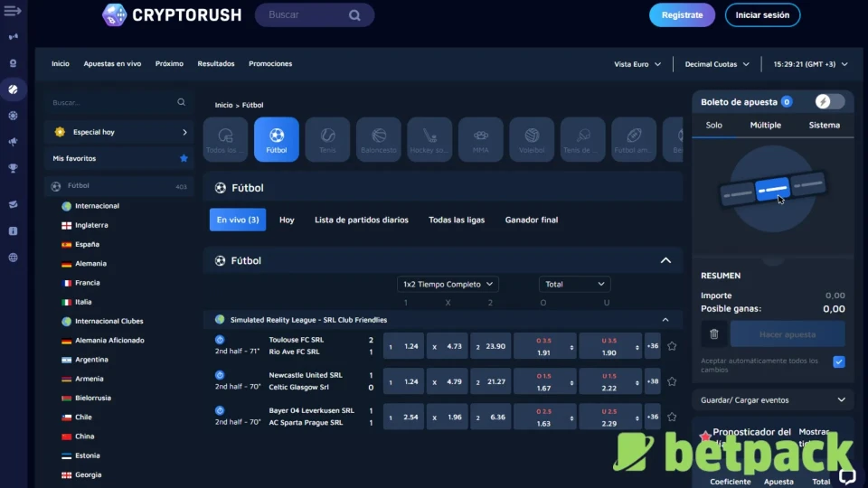Open the live chat bubble icon
The width and height of the screenshot is (868, 488).
pyautogui.click(x=847, y=475)
